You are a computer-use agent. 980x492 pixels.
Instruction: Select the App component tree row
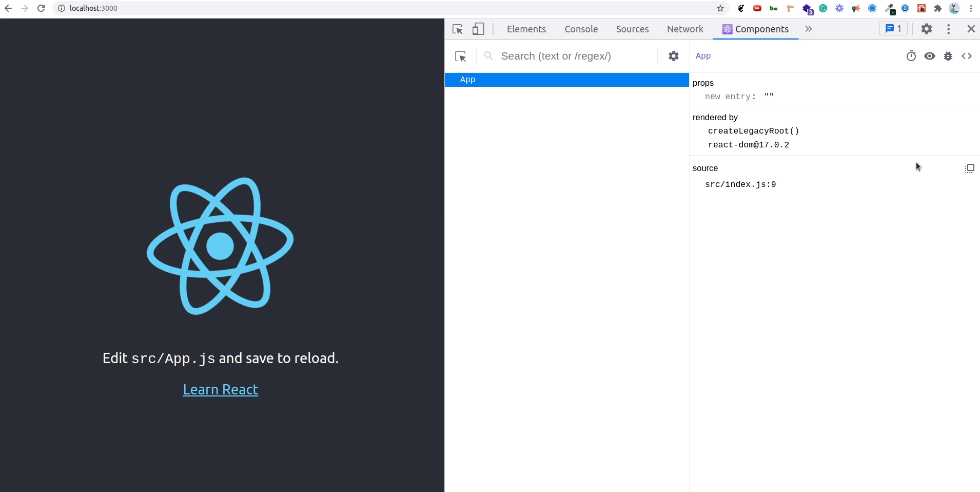click(x=566, y=80)
